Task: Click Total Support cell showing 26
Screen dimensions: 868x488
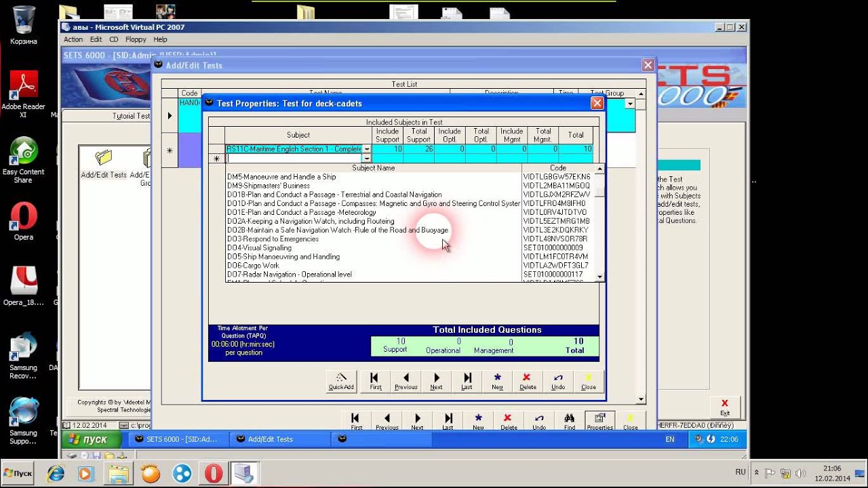Action: click(x=419, y=149)
